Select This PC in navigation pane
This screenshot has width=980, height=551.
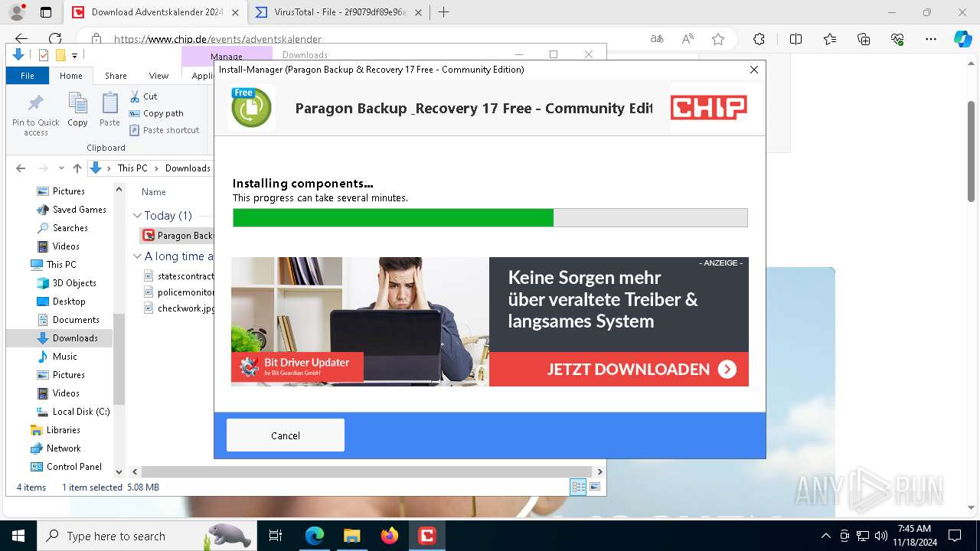coord(60,265)
